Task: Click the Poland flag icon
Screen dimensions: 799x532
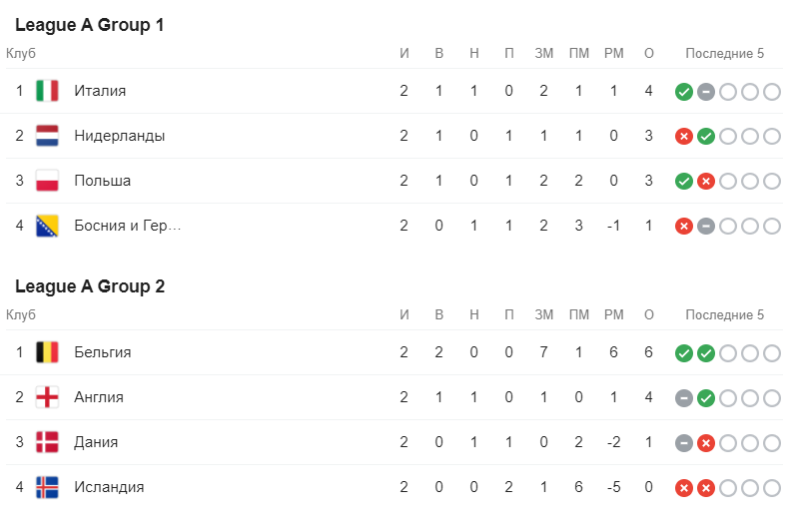Action: (x=47, y=181)
